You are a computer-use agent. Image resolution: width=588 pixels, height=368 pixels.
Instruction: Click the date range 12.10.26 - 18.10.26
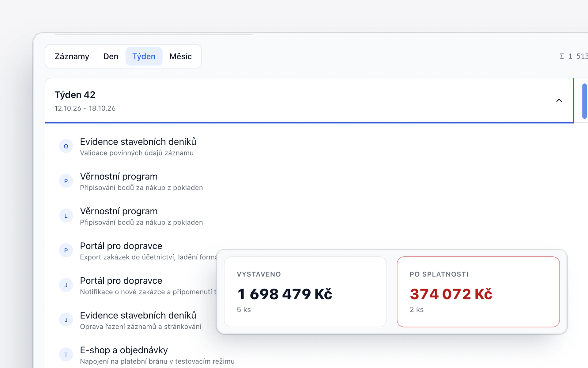85,109
